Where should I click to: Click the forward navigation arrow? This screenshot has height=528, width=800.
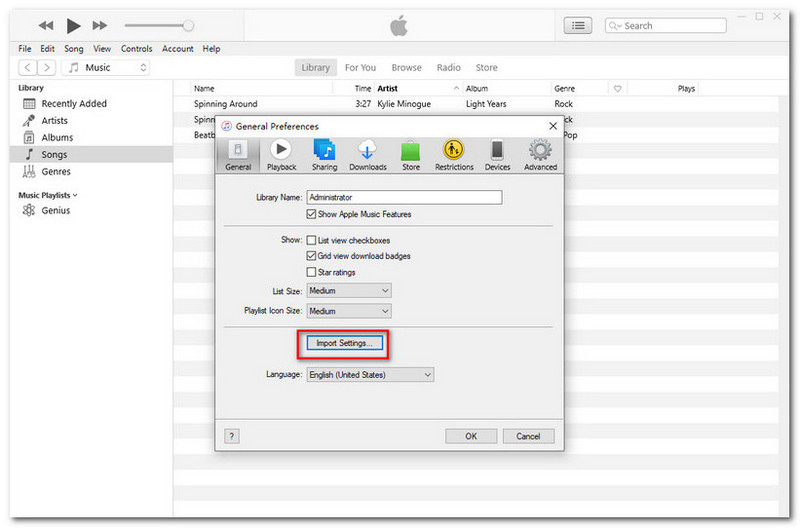[x=46, y=67]
